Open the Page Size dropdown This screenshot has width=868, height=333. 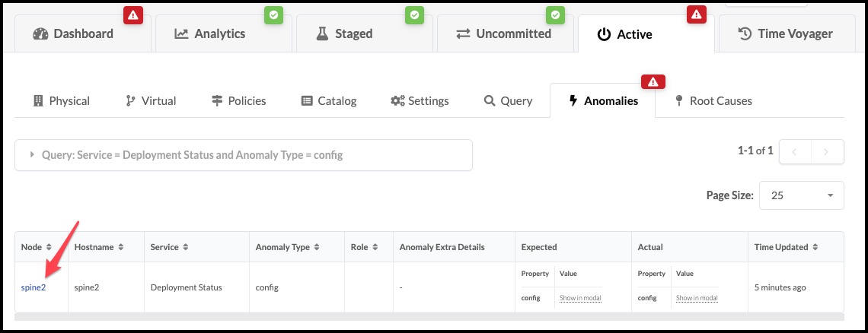coord(802,195)
